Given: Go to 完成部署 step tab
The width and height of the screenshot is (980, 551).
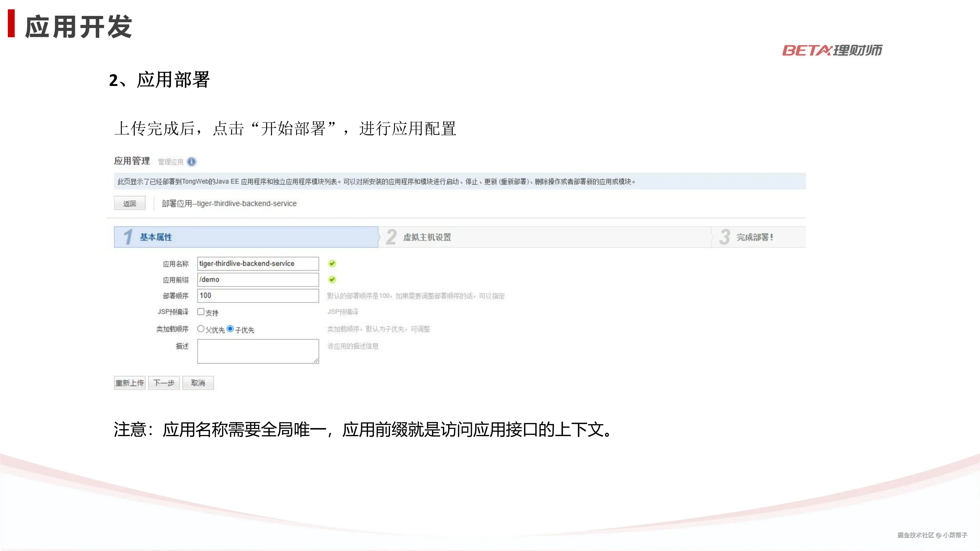Looking at the screenshot, I should pos(755,237).
